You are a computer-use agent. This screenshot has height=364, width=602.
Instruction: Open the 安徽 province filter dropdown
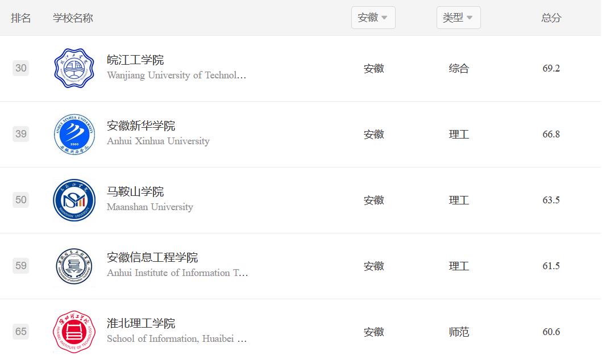click(373, 18)
